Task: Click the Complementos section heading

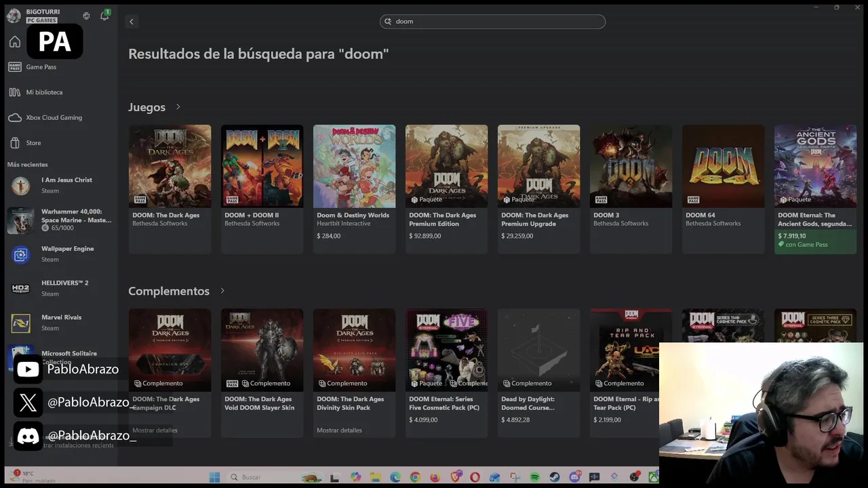Action: [169, 291]
